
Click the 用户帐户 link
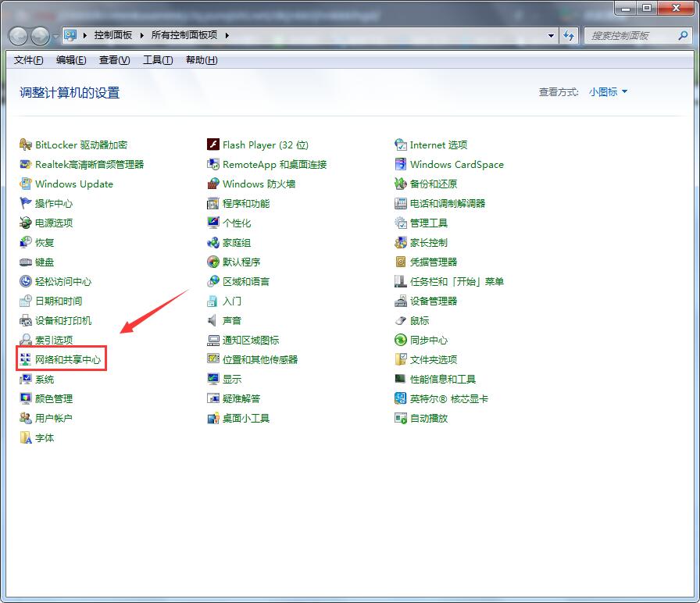[54, 418]
